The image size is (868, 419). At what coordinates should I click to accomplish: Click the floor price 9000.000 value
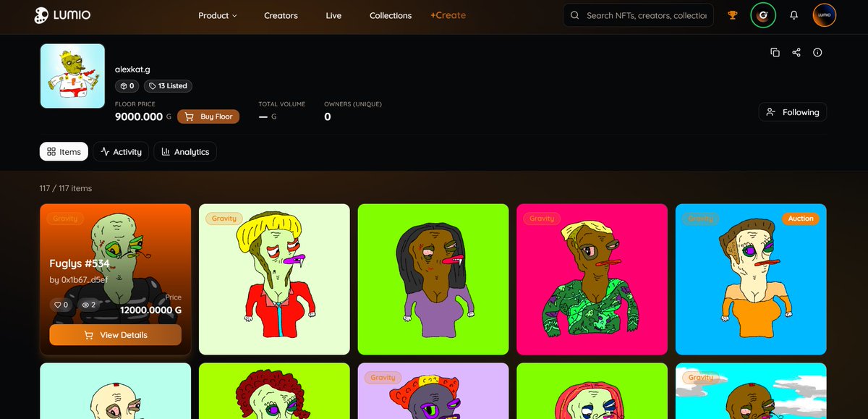(x=139, y=116)
